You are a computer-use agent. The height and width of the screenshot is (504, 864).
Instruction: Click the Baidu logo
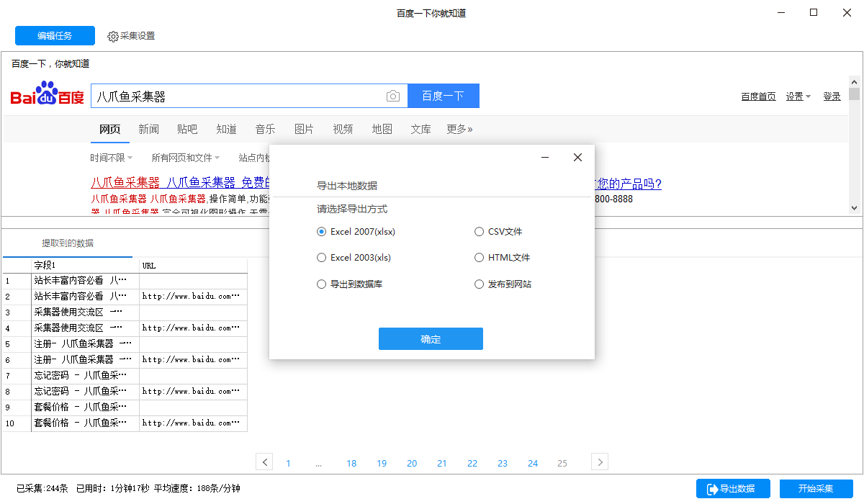[47, 94]
